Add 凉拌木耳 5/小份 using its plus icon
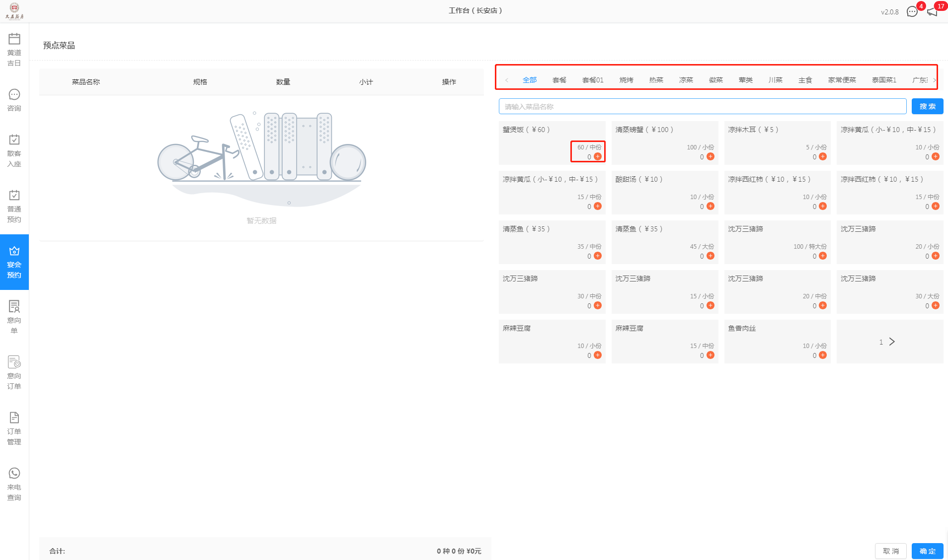The height and width of the screenshot is (560, 948). [x=823, y=156]
